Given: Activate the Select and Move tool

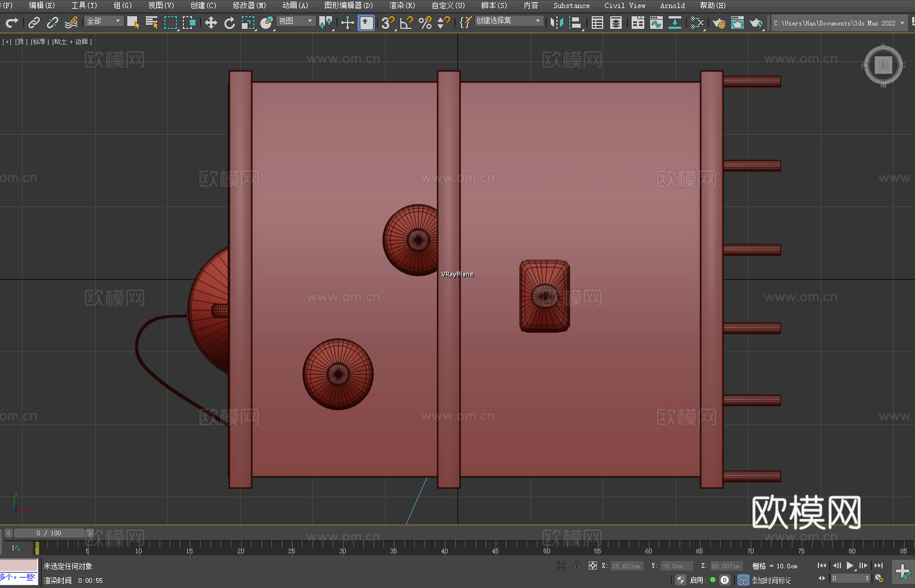Looking at the screenshot, I should (x=211, y=23).
